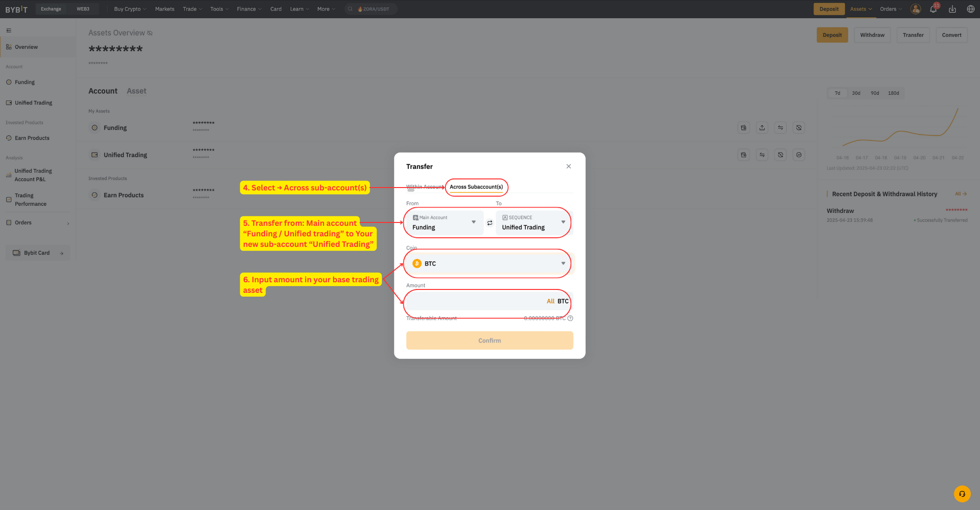Expand the Trade menu
The height and width of the screenshot is (510, 980).
click(192, 9)
